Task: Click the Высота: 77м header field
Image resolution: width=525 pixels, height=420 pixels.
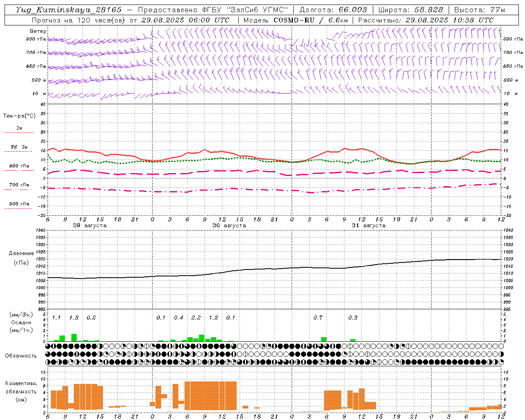Action: click(479, 10)
